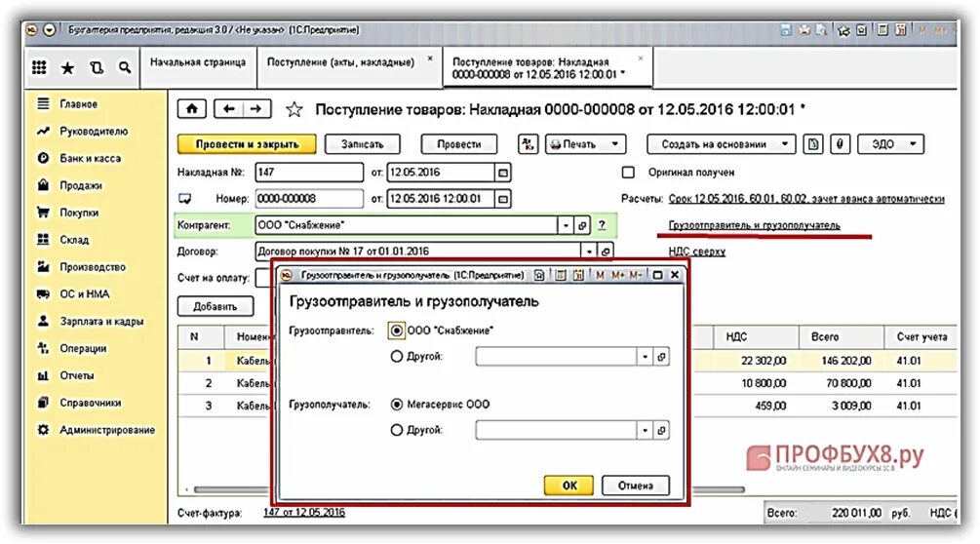Select ООО "Снабжение" as Грузоотправитель

click(396, 330)
